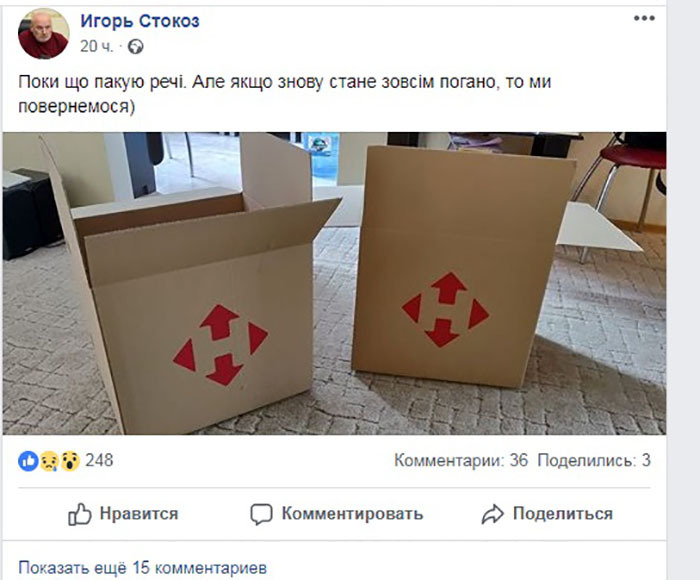Show the Комментарии: 36 list

pyautogui.click(x=461, y=460)
